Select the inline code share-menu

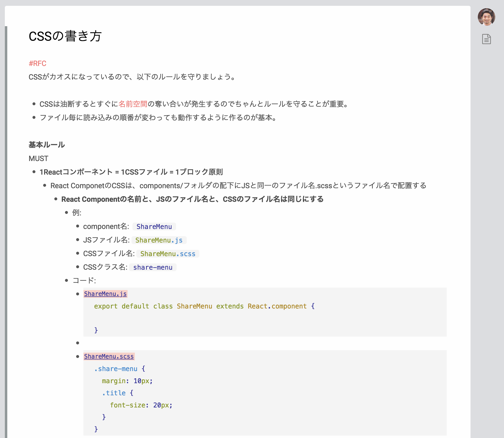[153, 268]
